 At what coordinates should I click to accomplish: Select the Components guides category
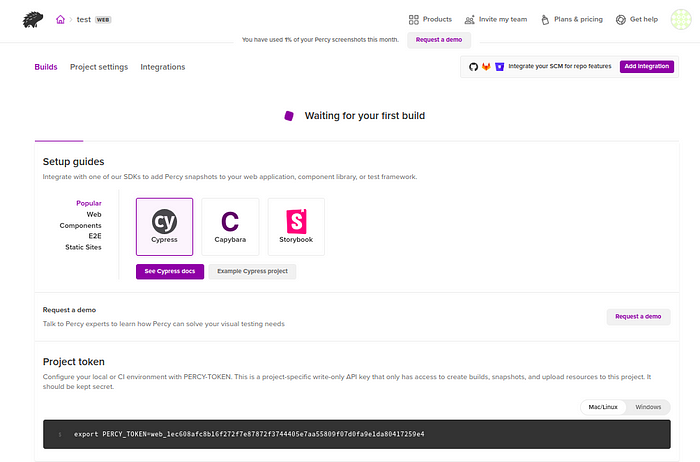point(80,225)
